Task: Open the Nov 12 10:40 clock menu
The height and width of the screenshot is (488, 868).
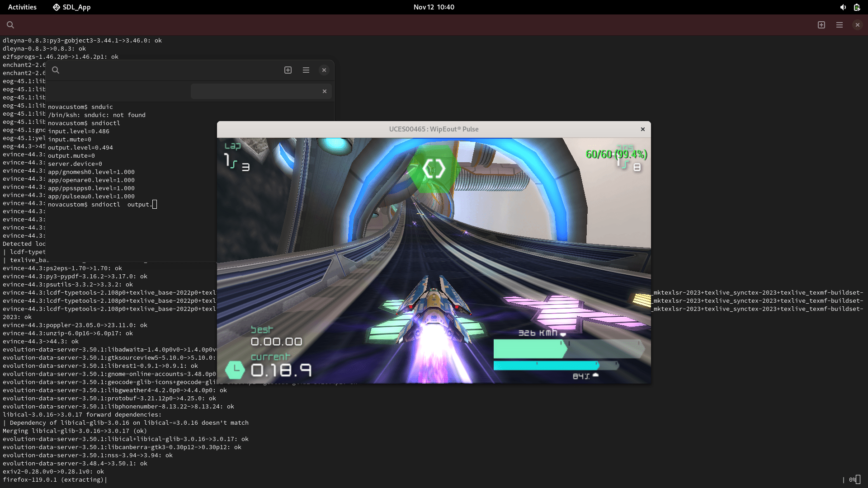Action: coord(434,7)
